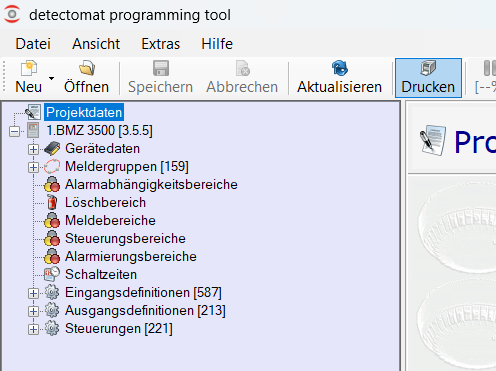Click the Alarmabhängigkeitsbereiche colored balls icon

(x=52, y=184)
